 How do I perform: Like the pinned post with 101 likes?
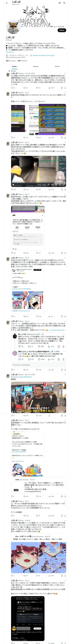click(x=38, y=88)
